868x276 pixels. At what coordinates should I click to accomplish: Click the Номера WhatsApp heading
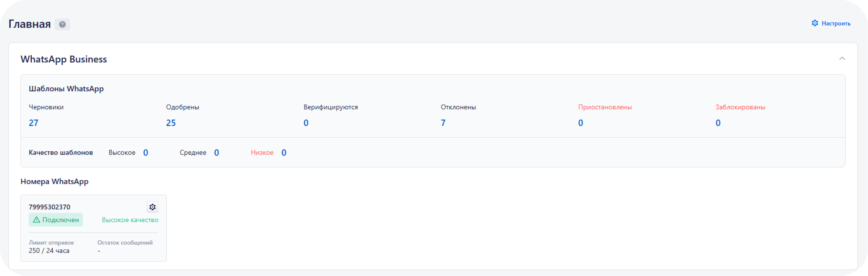click(x=54, y=181)
